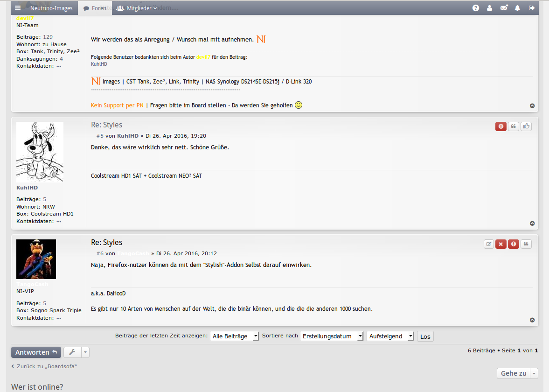
Task: Click the Antworten reply button
Action: [x=36, y=352]
